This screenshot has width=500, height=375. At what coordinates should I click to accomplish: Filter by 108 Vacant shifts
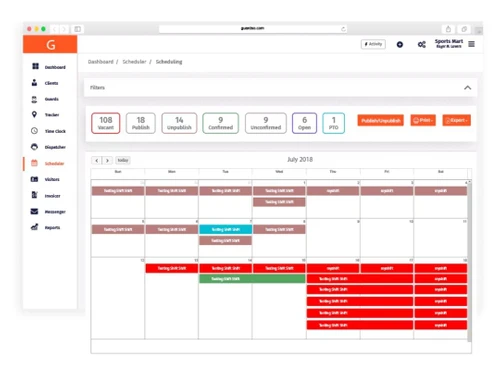point(106,123)
